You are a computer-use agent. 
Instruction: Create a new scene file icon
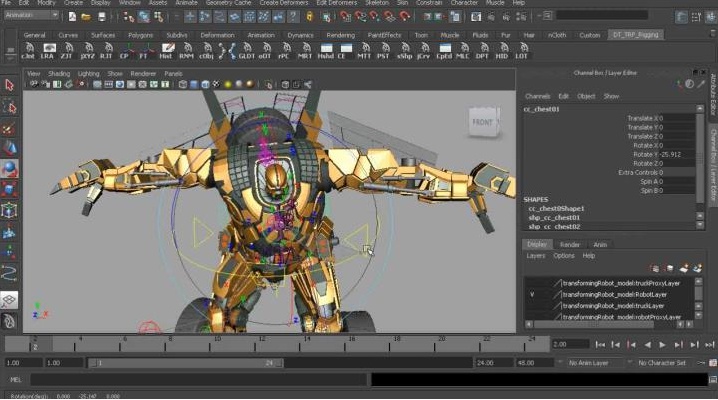pos(72,17)
